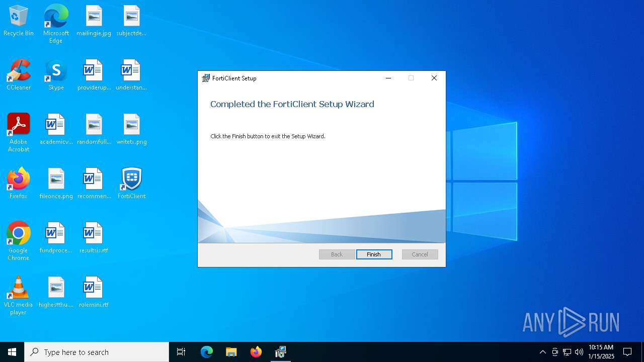
Task: Launch Firefox from the taskbar
Action: pyautogui.click(x=256, y=352)
